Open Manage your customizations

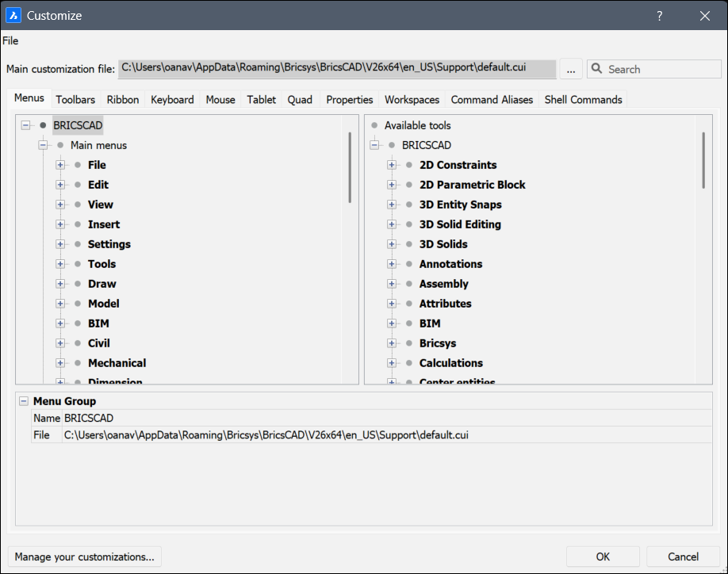[x=85, y=557]
